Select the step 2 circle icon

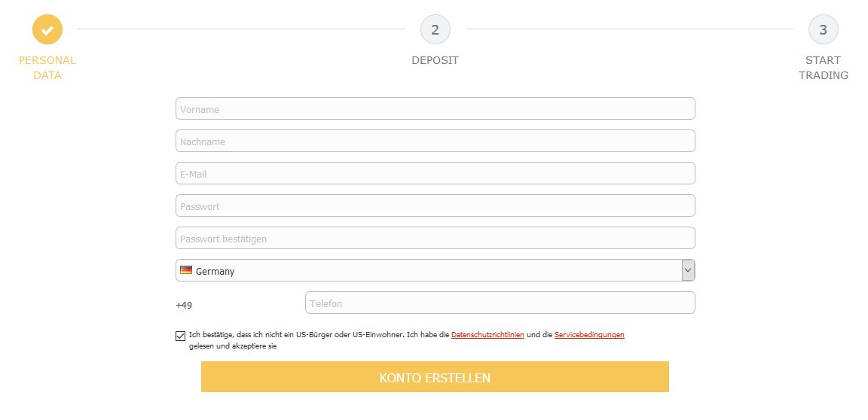435,29
